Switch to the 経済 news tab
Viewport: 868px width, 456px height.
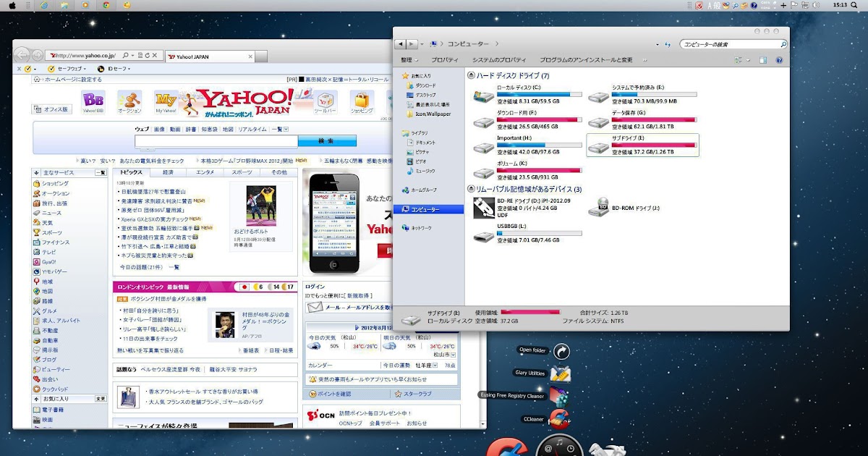pos(168,172)
